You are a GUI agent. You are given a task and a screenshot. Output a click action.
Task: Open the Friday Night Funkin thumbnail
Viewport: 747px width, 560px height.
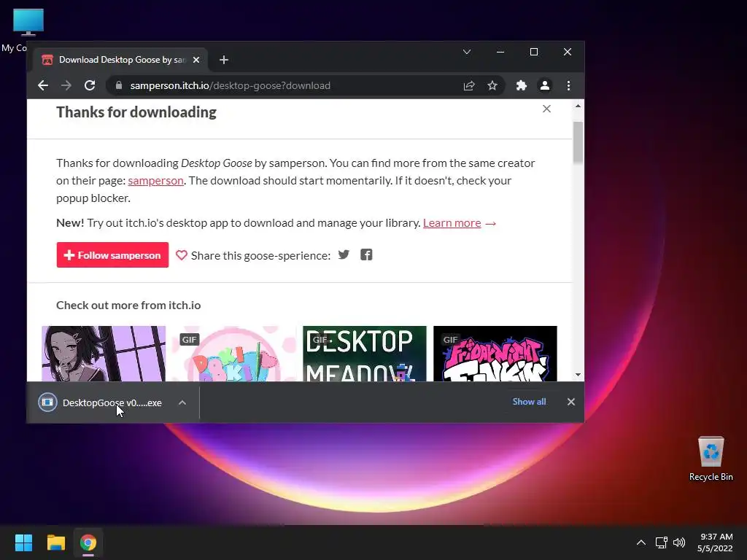[x=495, y=354]
